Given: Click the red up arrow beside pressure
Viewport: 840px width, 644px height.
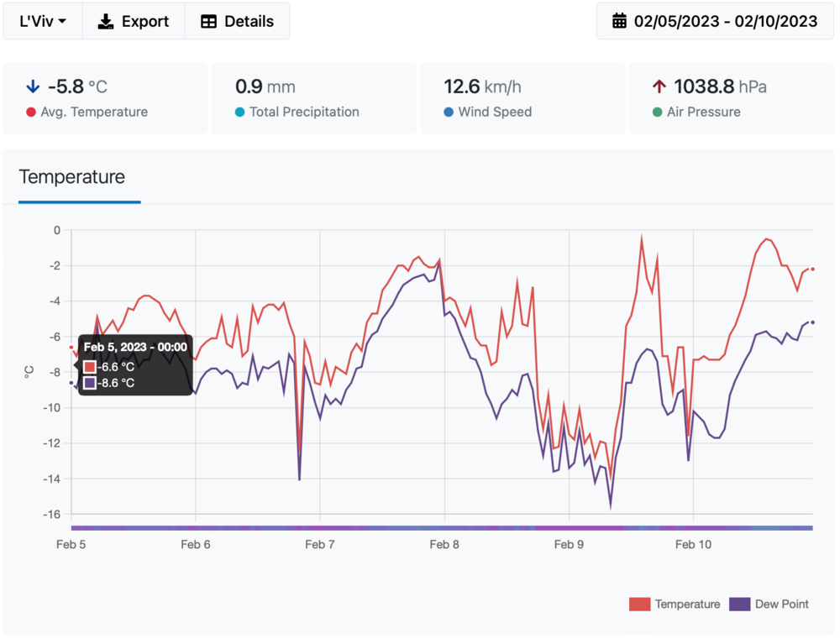Looking at the screenshot, I should pyautogui.click(x=659, y=86).
